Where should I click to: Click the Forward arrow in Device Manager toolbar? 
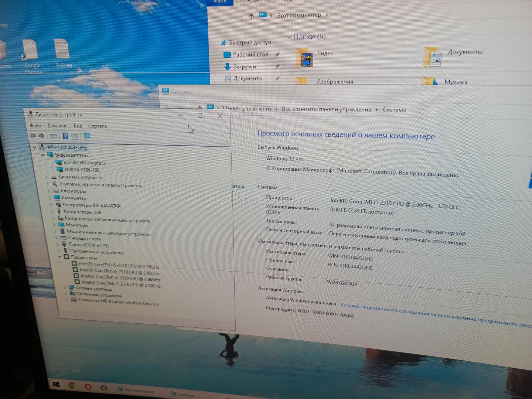(x=41, y=136)
